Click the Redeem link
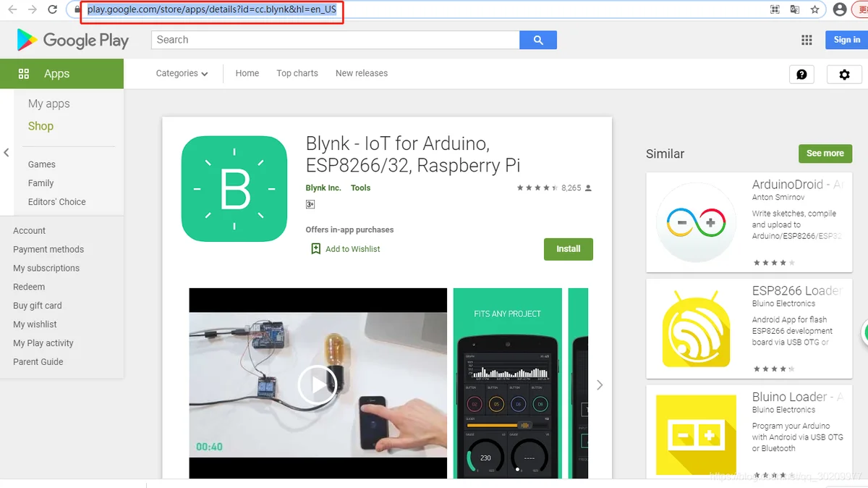868x488 pixels. point(29,287)
